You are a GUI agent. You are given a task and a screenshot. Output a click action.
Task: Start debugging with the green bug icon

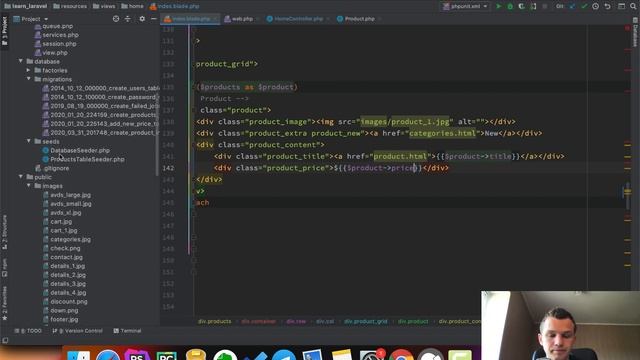pos(510,7)
